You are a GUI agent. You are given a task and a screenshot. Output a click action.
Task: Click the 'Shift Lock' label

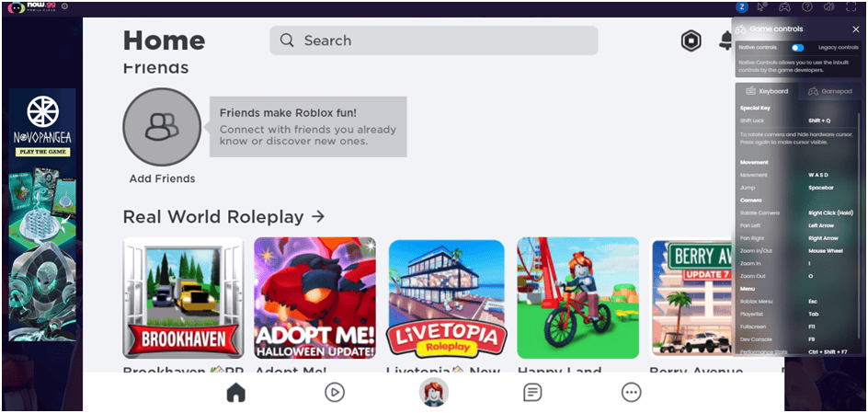[752, 120]
